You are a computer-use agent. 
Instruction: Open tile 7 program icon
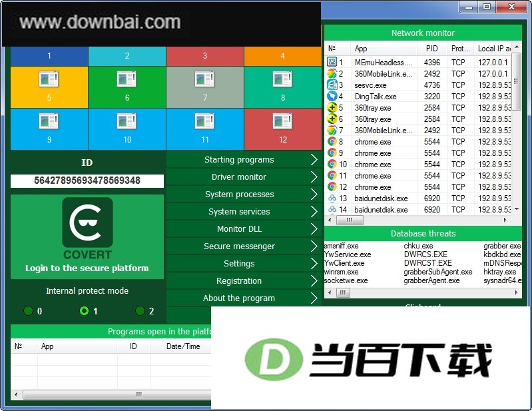[204, 79]
